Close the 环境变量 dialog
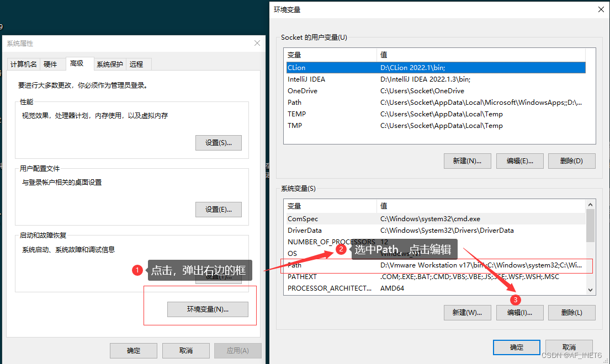Screen dimensions: 610x364 pos(601,9)
